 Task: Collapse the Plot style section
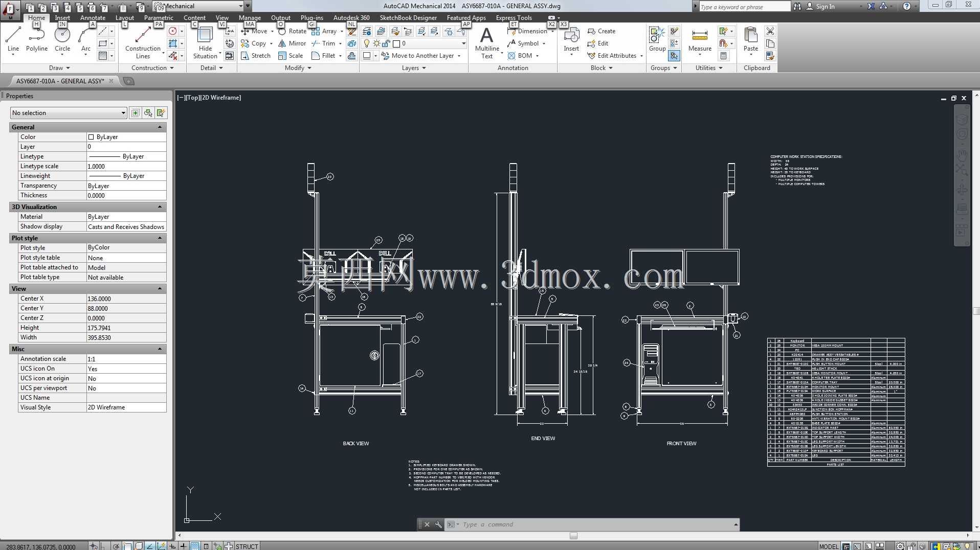pos(160,238)
